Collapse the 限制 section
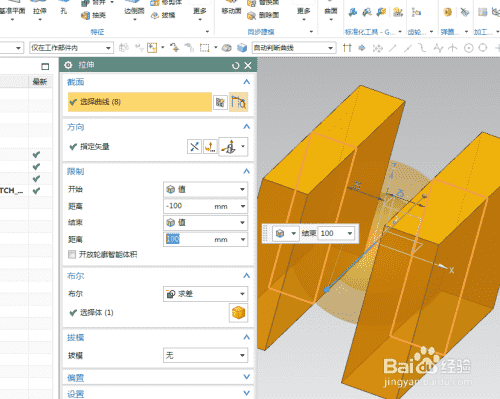The image size is (500, 399). tap(246, 171)
